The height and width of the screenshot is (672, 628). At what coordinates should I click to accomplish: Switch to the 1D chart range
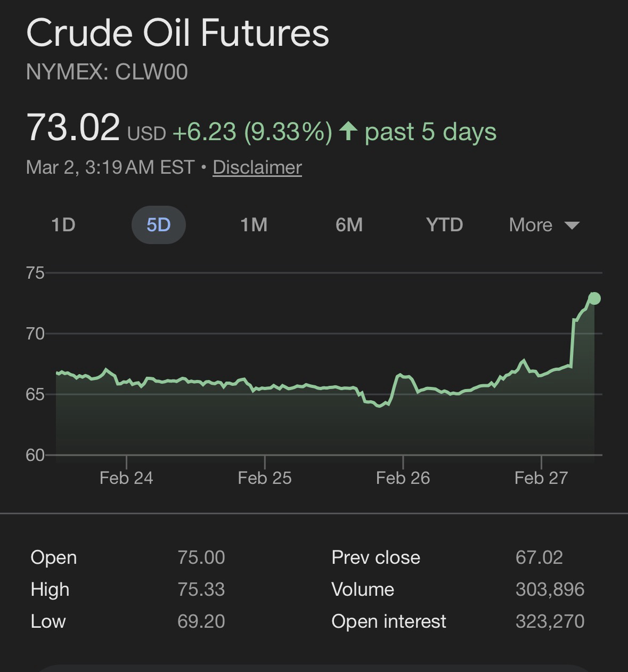point(63,225)
